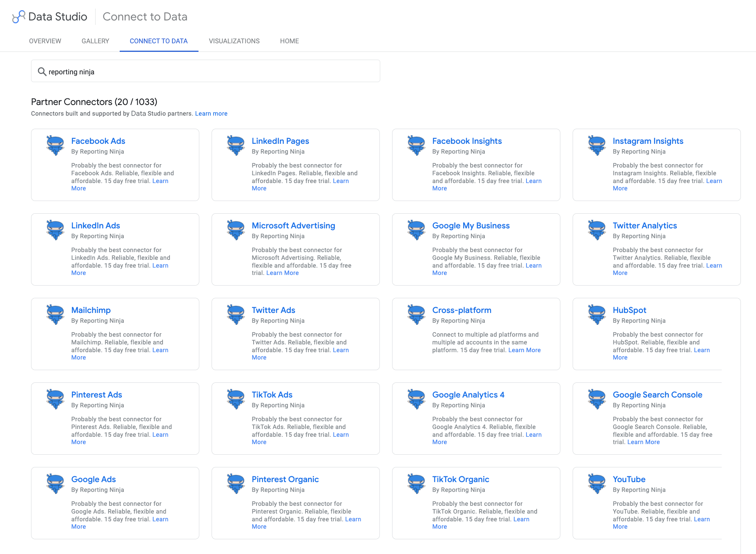
Task: Click the ninja icon on Google Analytics 4 card
Action: [x=416, y=399]
